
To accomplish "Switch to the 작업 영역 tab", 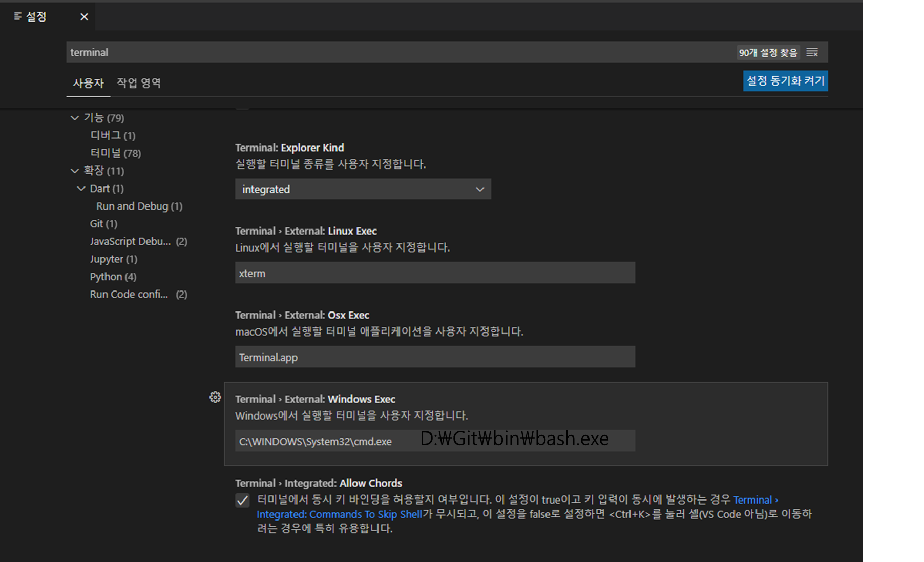I will point(139,83).
